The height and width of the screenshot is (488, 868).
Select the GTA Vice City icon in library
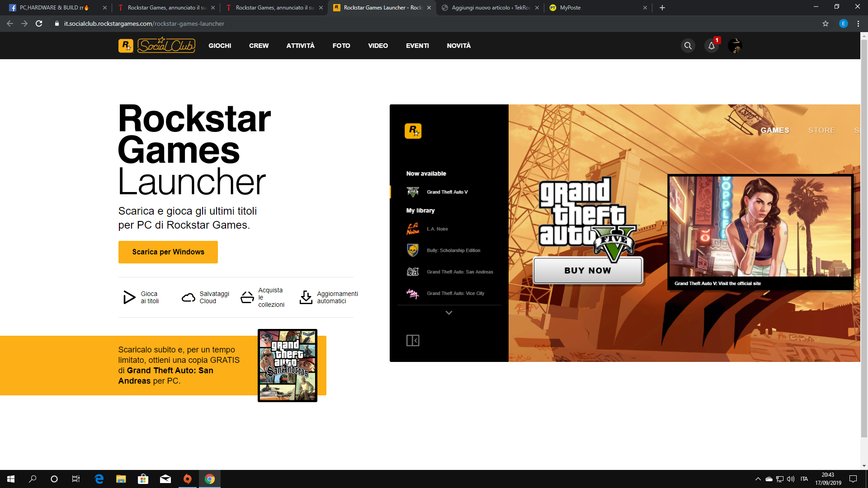(413, 293)
